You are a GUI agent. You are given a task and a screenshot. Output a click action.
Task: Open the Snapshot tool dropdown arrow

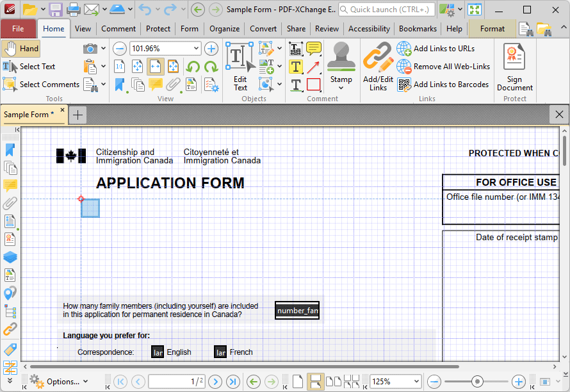click(104, 49)
